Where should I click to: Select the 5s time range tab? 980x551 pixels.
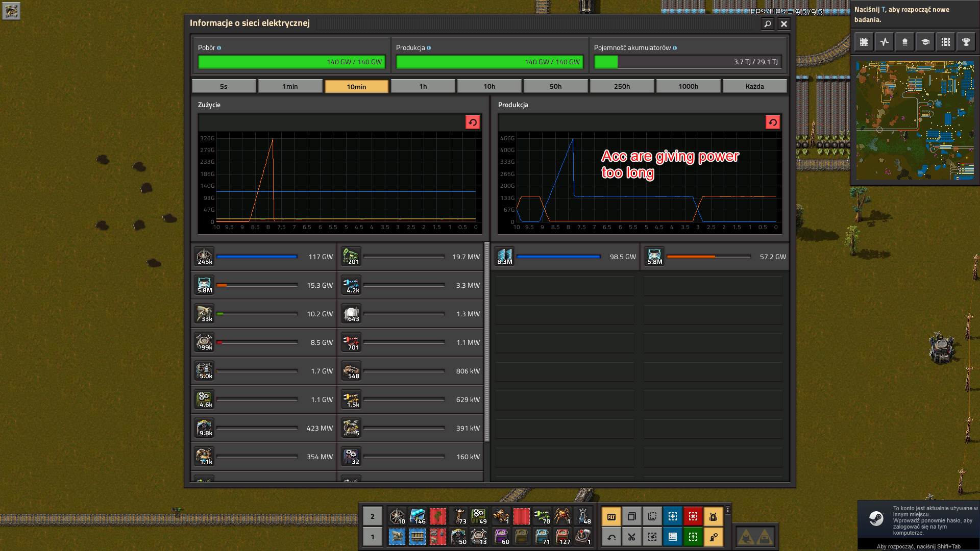coord(224,86)
